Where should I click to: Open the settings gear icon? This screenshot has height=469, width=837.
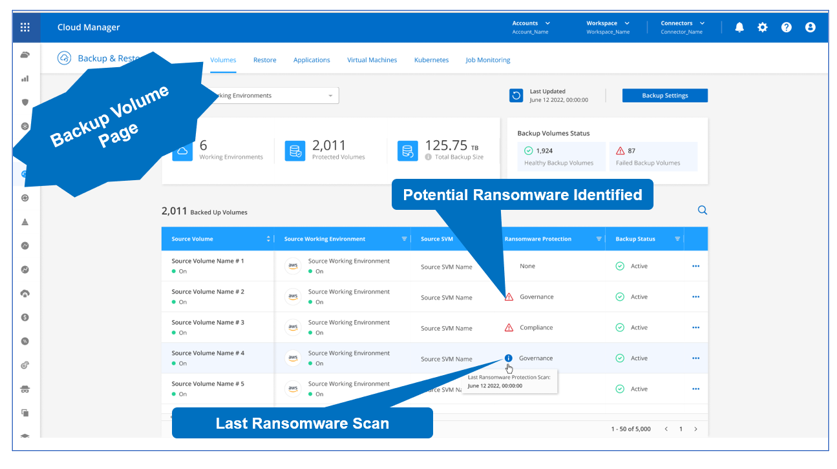point(762,28)
